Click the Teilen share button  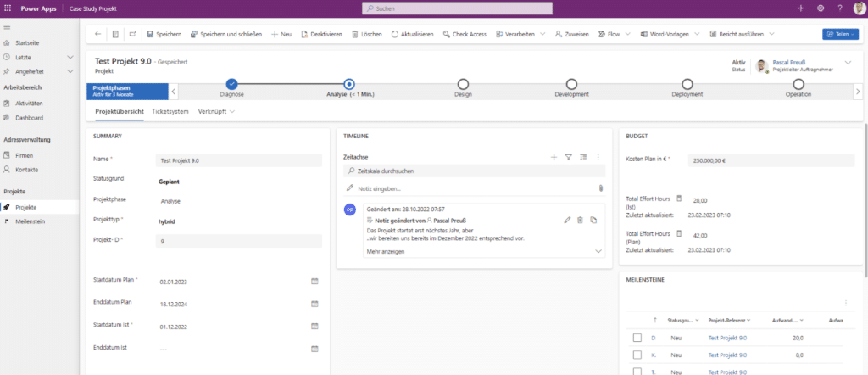point(840,34)
